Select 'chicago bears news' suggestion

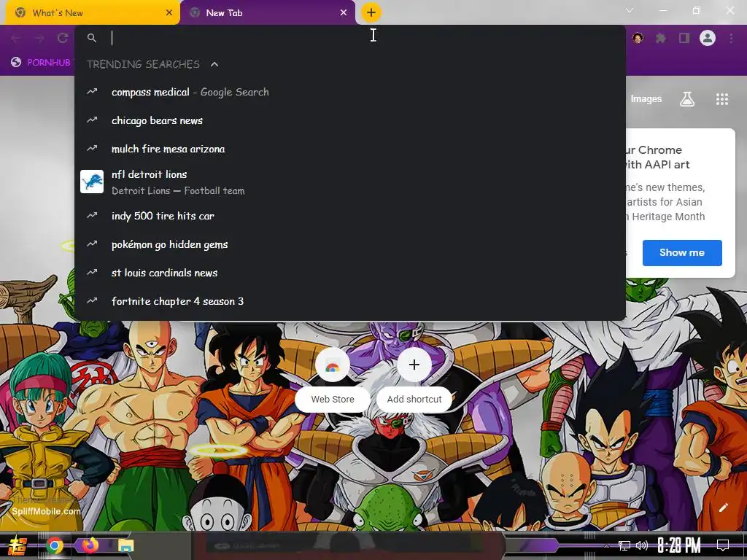(x=350, y=120)
